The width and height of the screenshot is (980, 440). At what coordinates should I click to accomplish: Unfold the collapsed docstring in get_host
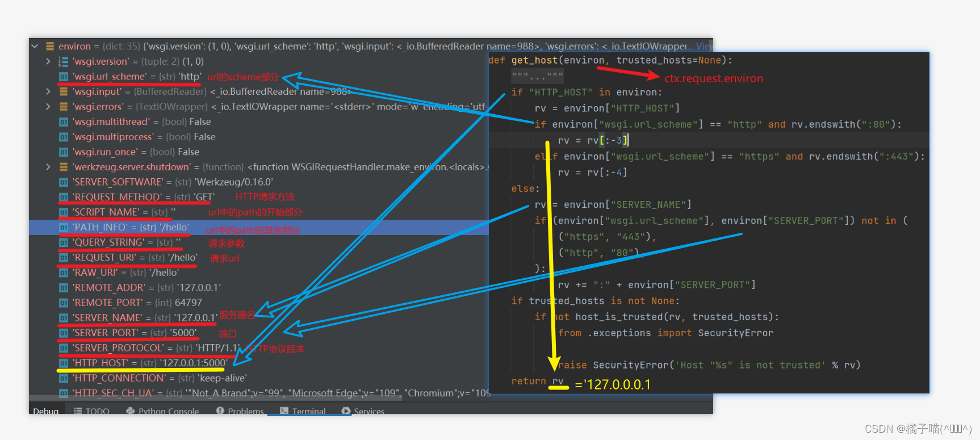(537, 76)
